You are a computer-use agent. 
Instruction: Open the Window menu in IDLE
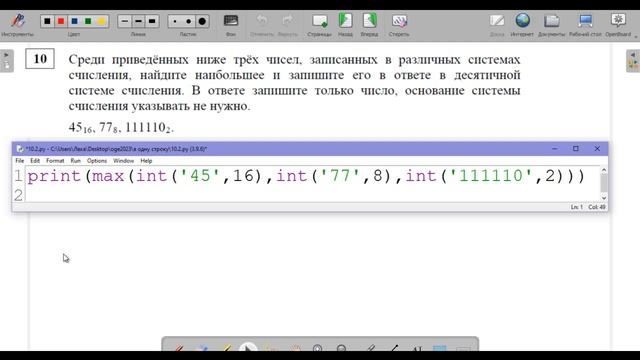123,161
